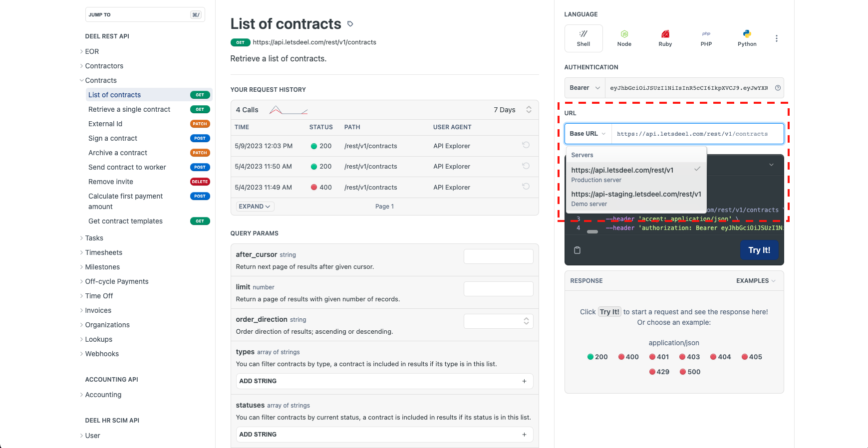Select the Demo staging server URL
Image resolution: width=868 pixels, height=448 pixels.
(636, 198)
